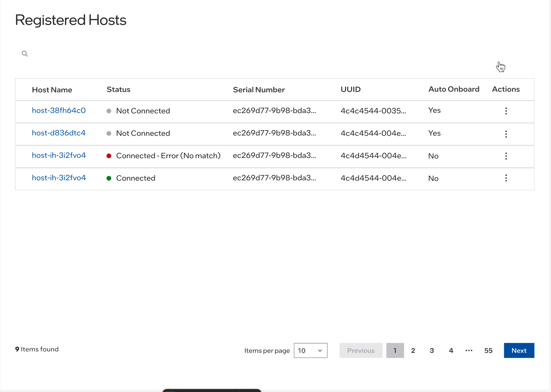The height and width of the screenshot is (392, 551).
Task: Click the Previous pagination button
Action: coord(361,350)
